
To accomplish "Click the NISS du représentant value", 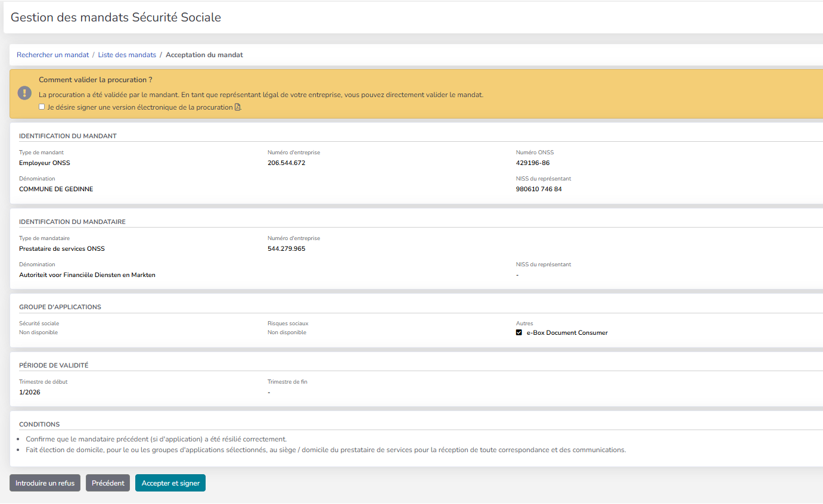I will [x=539, y=189].
